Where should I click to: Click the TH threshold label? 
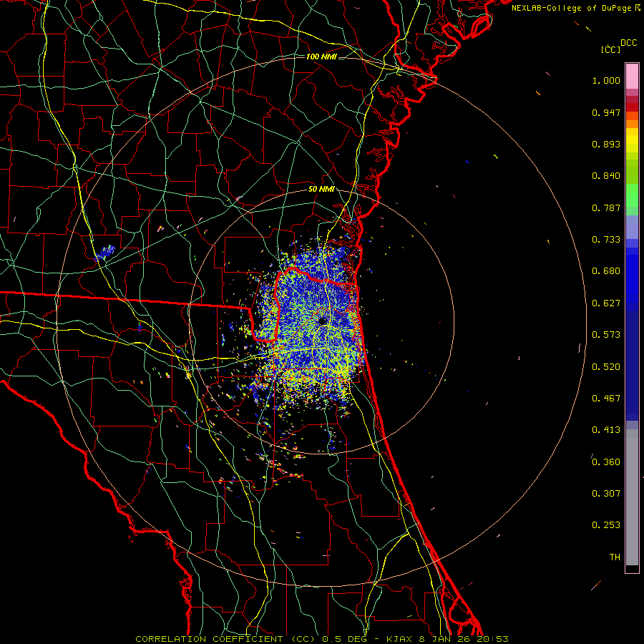coord(615,557)
